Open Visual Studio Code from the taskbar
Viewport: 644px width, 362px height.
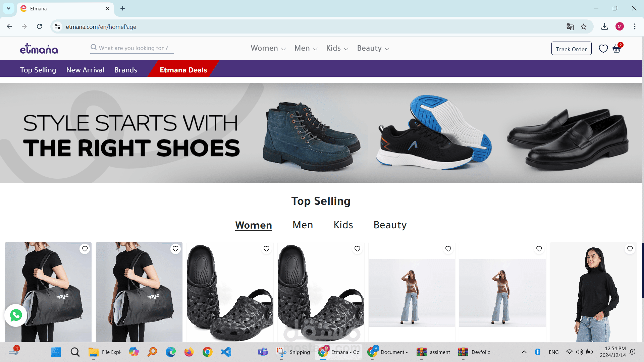click(x=226, y=352)
